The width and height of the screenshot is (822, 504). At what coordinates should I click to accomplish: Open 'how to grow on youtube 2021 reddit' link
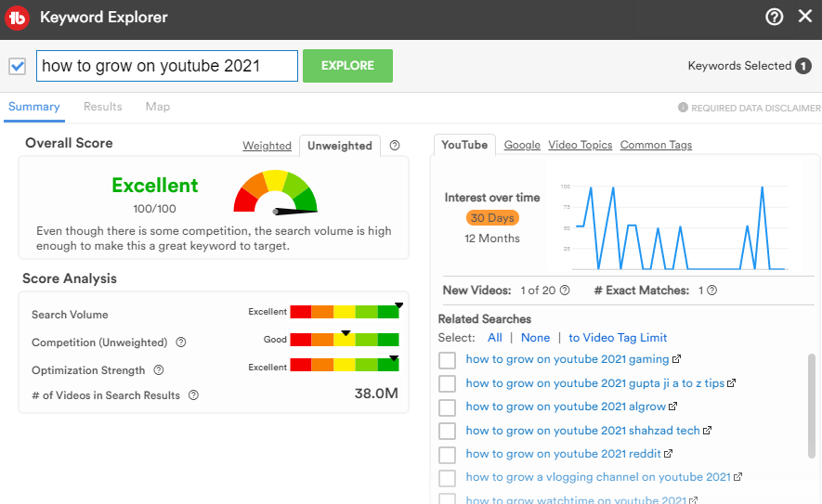coord(563,453)
